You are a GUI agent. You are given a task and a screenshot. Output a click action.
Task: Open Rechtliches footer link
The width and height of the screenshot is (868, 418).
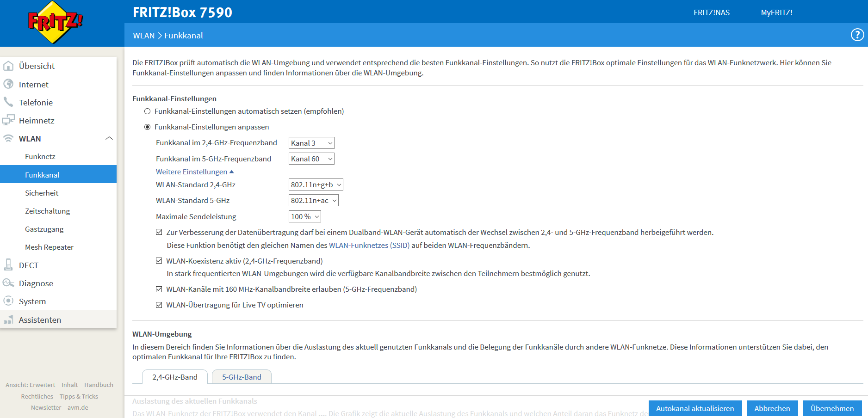[37, 396]
